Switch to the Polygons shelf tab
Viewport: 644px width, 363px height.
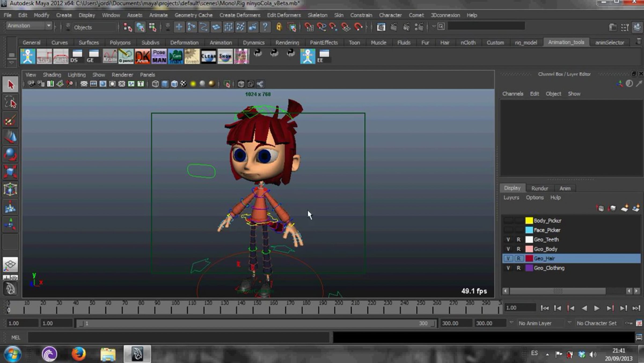coord(120,42)
